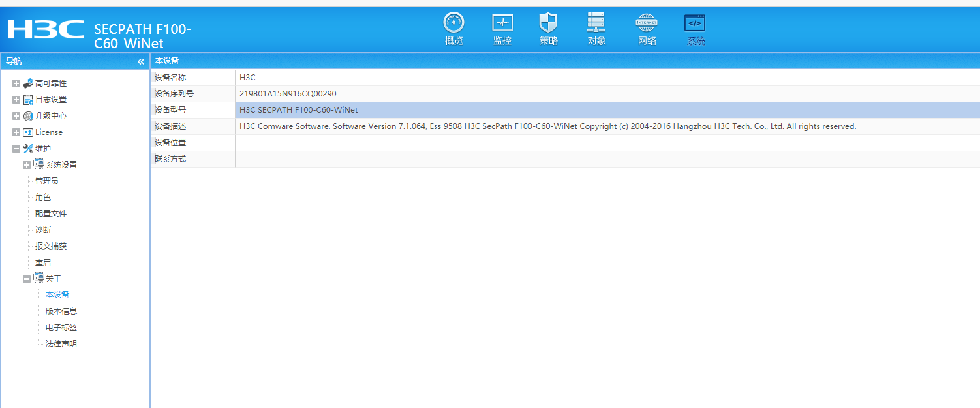Open the 概览 overview dashboard icon
Viewport: 980px width, 408px height.
(453, 23)
